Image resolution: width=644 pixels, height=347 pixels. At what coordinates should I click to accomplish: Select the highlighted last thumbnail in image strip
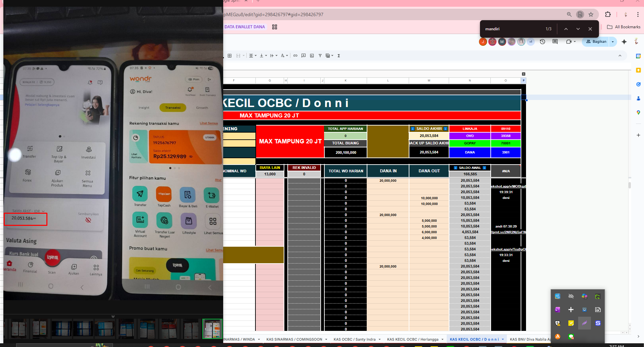(x=212, y=329)
